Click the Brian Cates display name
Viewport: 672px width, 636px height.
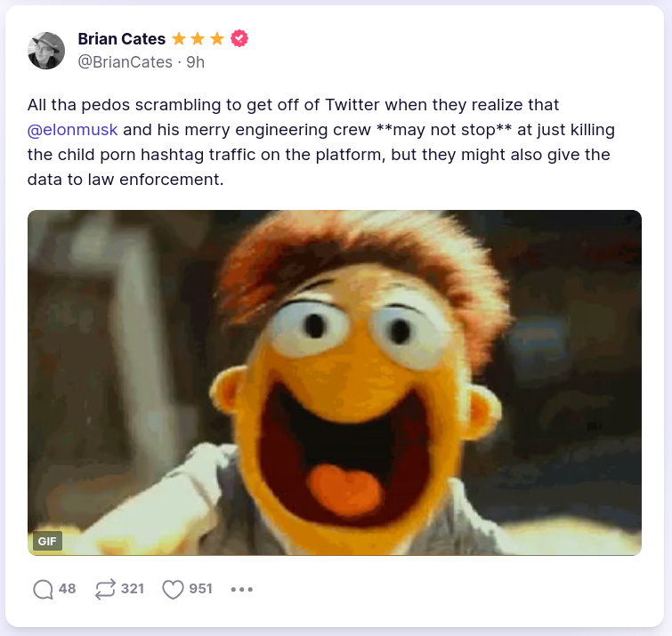(122, 39)
